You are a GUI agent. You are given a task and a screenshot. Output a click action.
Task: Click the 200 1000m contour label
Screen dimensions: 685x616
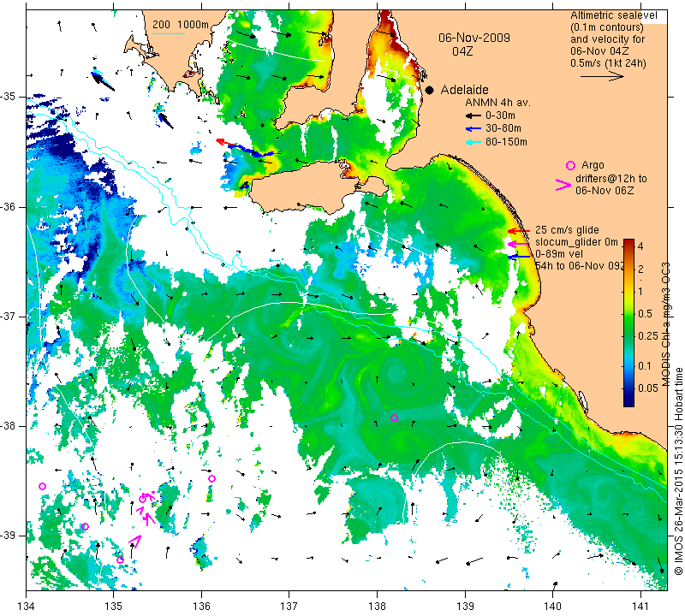click(x=181, y=25)
